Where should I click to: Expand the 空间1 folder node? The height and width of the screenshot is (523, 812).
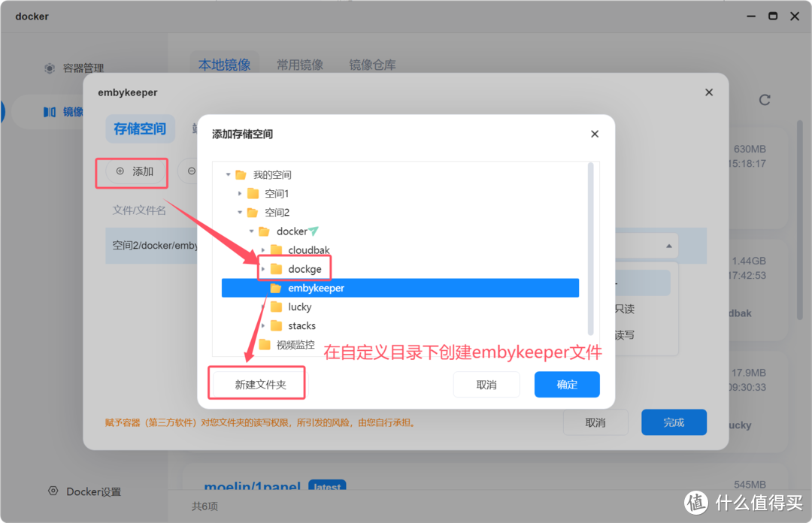(240, 193)
